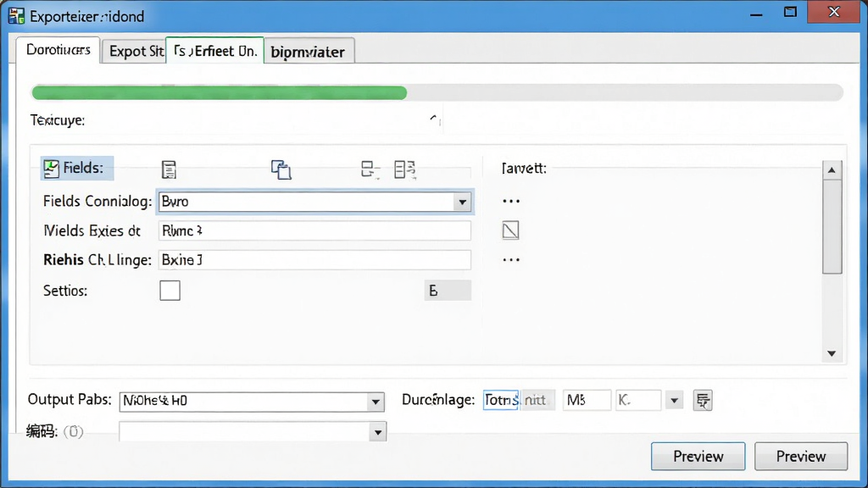Maximize the Exporteizer window

click(790, 12)
